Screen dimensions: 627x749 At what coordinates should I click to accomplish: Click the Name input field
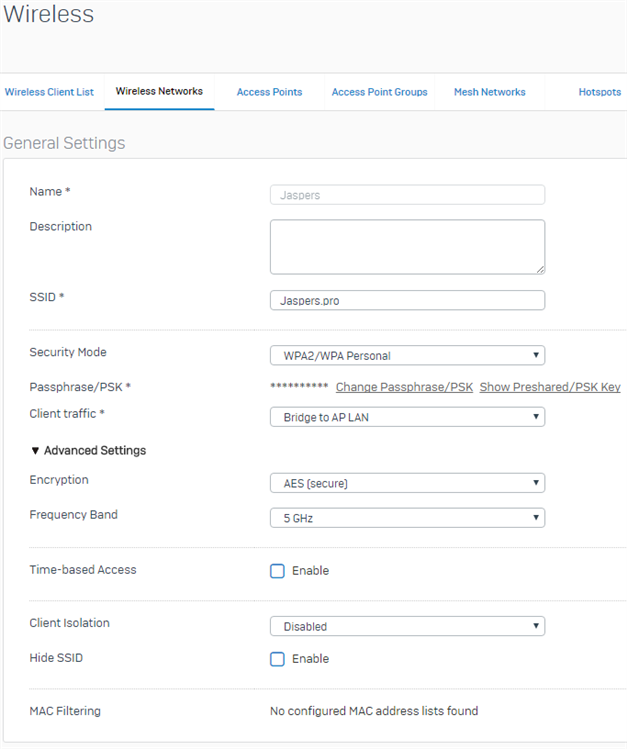407,195
